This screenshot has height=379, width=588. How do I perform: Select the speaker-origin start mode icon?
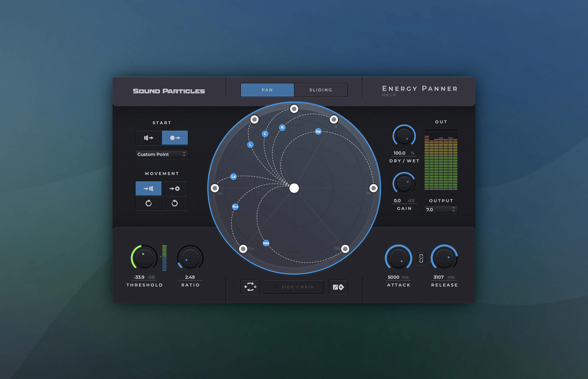pyautogui.click(x=148, y=138)
